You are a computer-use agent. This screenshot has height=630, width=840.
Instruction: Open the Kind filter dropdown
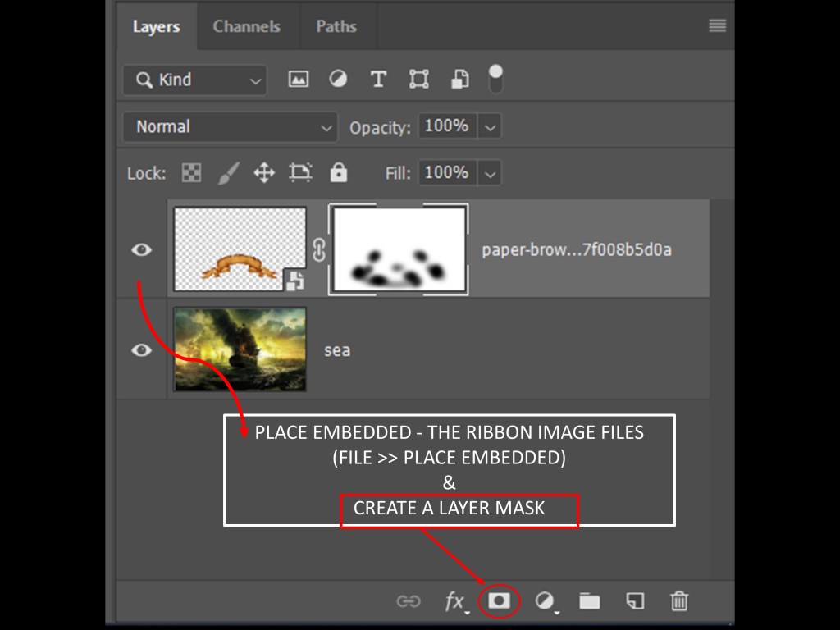pyautogui.click(x=195, y=80)
